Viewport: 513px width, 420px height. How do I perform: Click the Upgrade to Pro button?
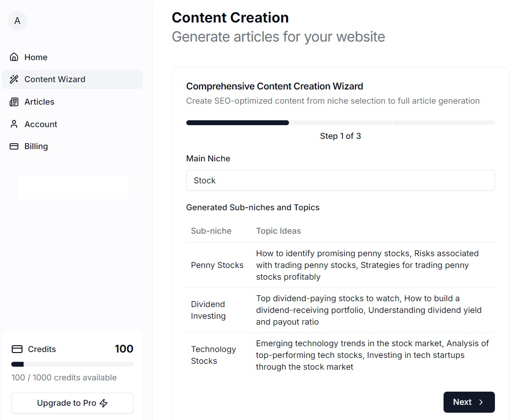tap(72, 403)
